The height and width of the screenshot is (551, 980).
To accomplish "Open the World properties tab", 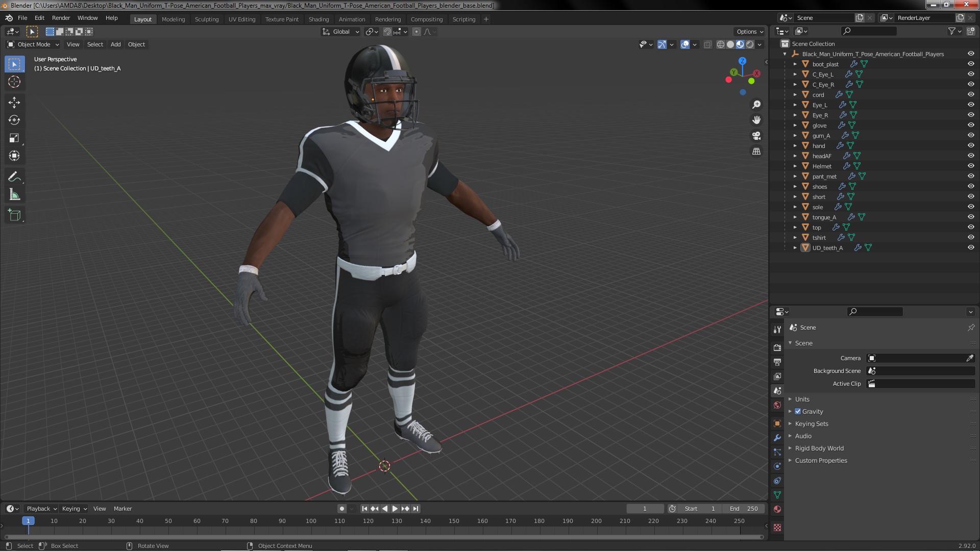I will pyautogui.click(x=777, y=405).
